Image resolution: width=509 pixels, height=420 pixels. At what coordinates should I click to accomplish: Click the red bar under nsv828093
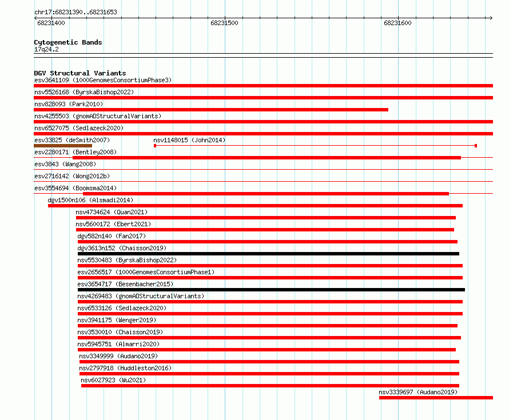211,110
